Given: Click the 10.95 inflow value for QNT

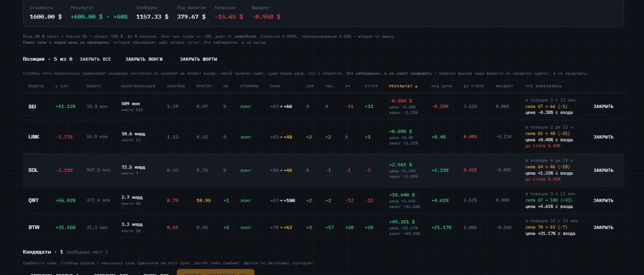Looking at the screenshot, I should (204, 200).
